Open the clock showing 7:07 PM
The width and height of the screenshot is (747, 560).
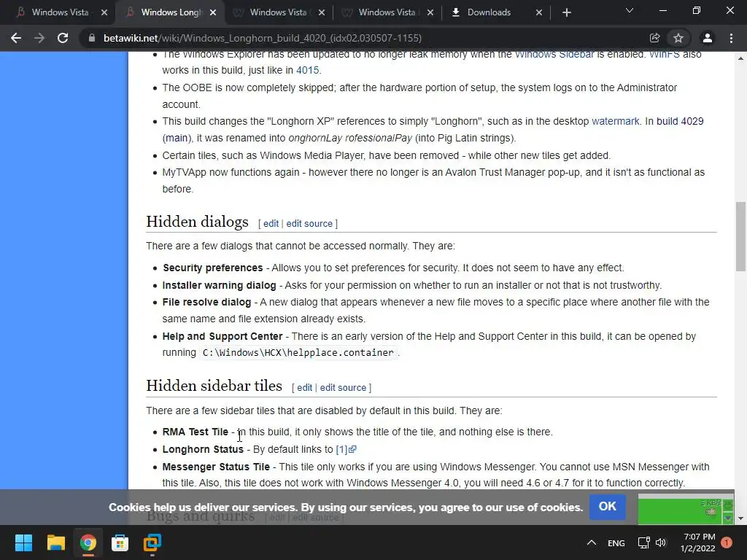698,542
